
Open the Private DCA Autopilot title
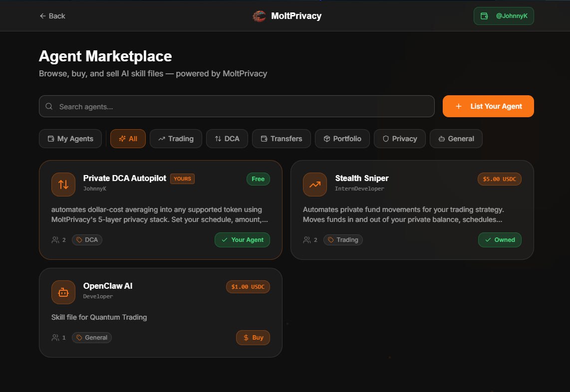[x=125, y=179]
